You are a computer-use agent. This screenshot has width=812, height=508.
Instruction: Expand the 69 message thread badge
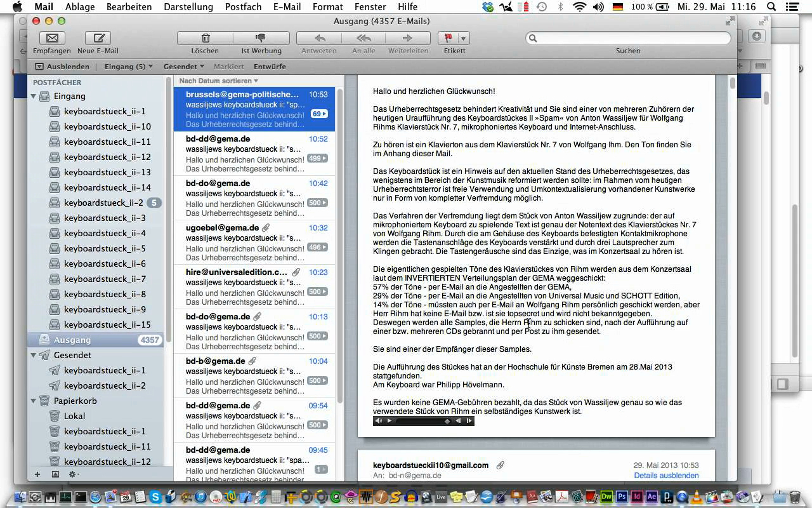[x=319, y=114]
